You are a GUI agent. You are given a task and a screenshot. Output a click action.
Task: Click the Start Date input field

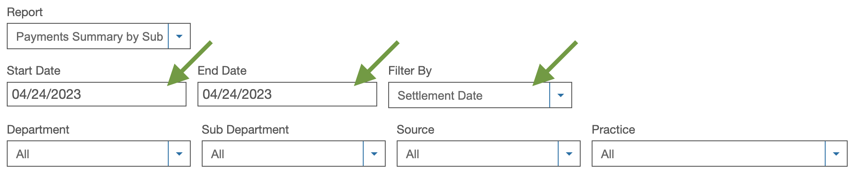click(x=96, y=94)
